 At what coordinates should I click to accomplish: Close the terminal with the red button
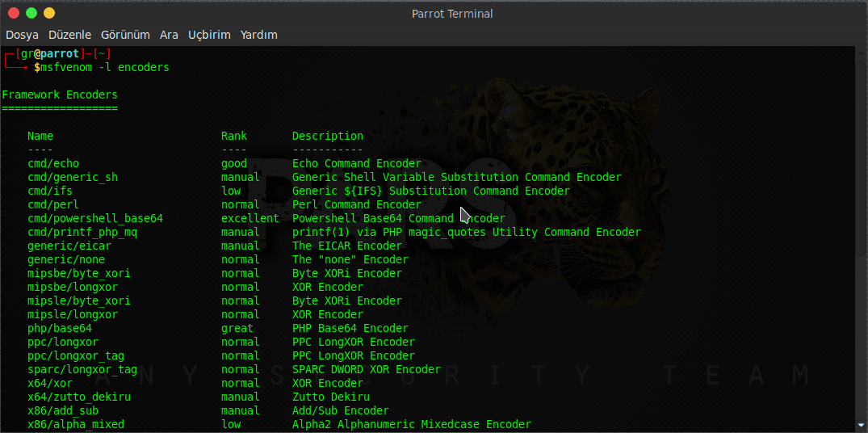pos(14,13)
